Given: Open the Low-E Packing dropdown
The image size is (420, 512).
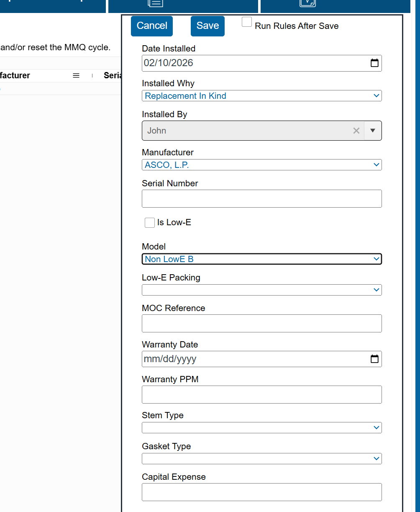Looking at the screenshot, I should coord(262,290).
